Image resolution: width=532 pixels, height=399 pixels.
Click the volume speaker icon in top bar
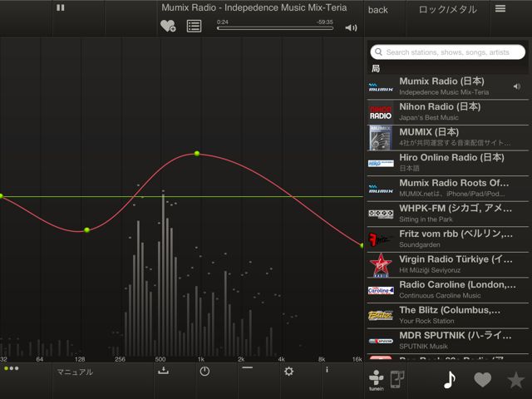(351, 27)
